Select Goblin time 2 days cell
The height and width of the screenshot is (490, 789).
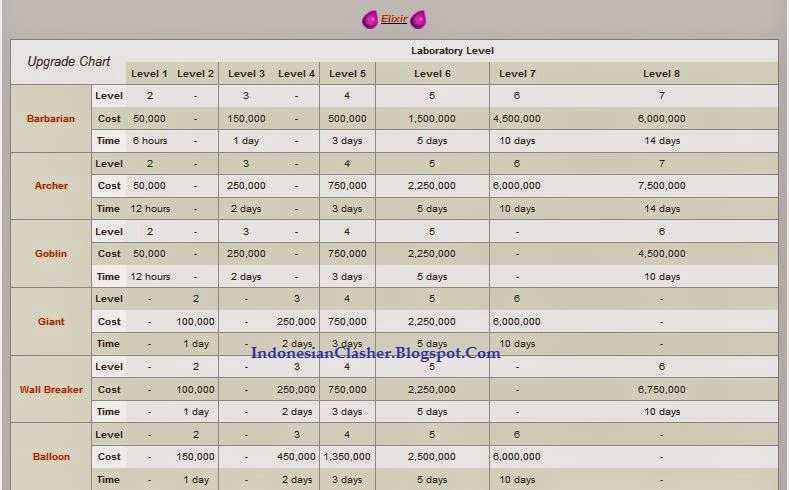click(x=246, y=277)
